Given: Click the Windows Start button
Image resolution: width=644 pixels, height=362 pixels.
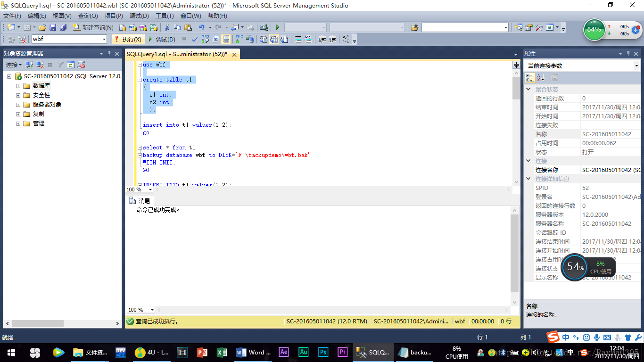Looking at the screenshot, I should coord(11,352).
